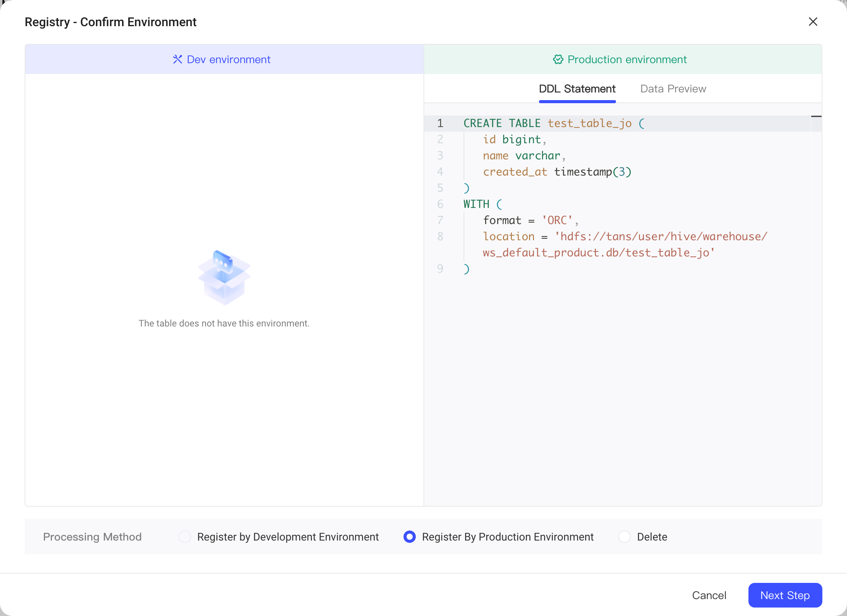Select Register by Development Environment radio

(185, 537)
